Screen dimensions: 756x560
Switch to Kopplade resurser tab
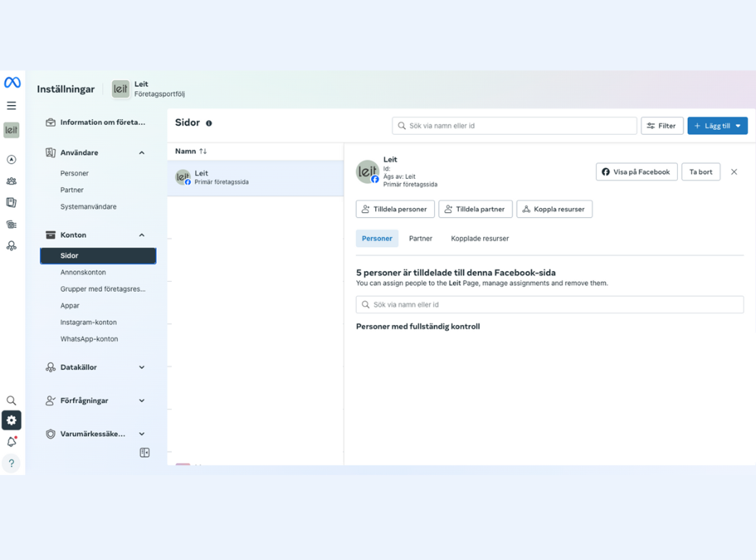tap(480, 238)
